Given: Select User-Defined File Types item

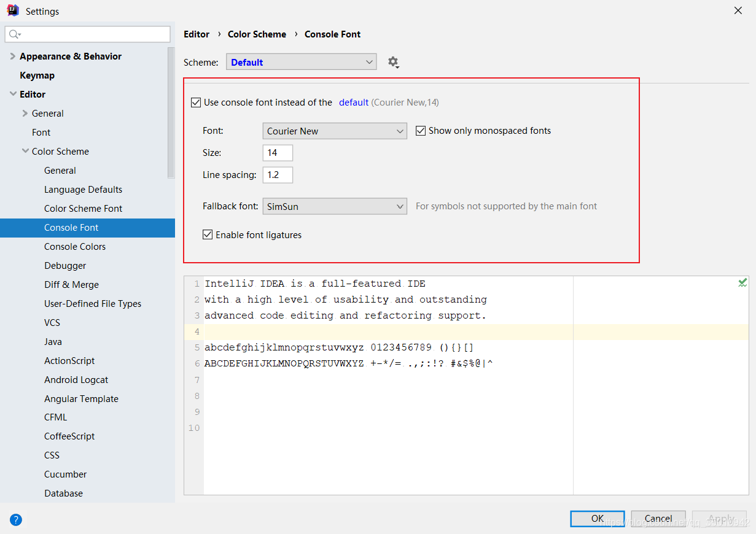Looking at the screenshot, I should 93,304.
